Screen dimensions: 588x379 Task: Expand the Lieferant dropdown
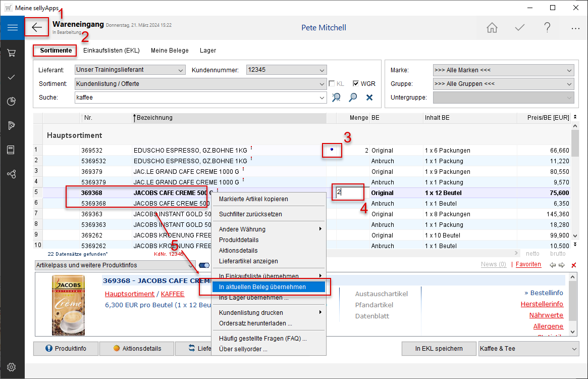coord(181,70)
